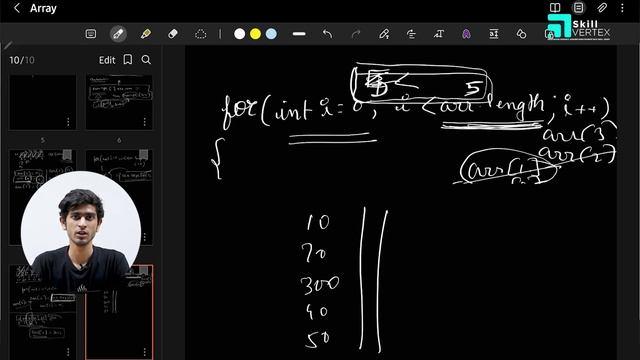The width and height of the screenshot is (640, 360).
Task: Select the Eraser tool
Action: 173,34
